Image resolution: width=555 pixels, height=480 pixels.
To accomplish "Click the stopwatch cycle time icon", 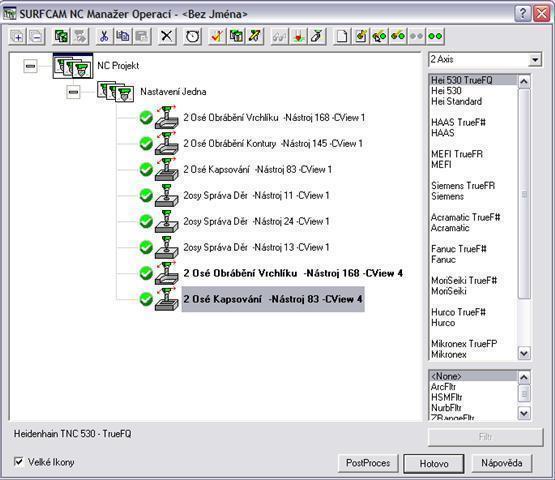I will pos(192,36).
